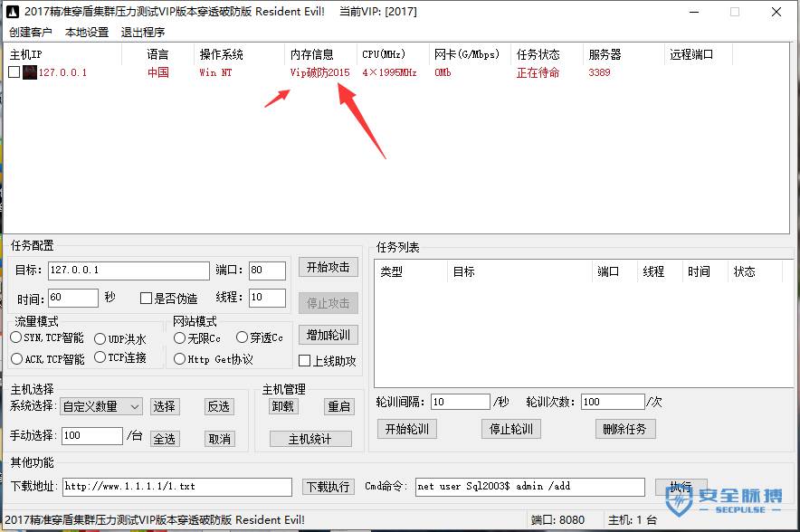Check the checkbox next to host 127.0.0.1
The height and width of the screenshot is (532, 800).
pyautogui.click(x=14, y=72)
